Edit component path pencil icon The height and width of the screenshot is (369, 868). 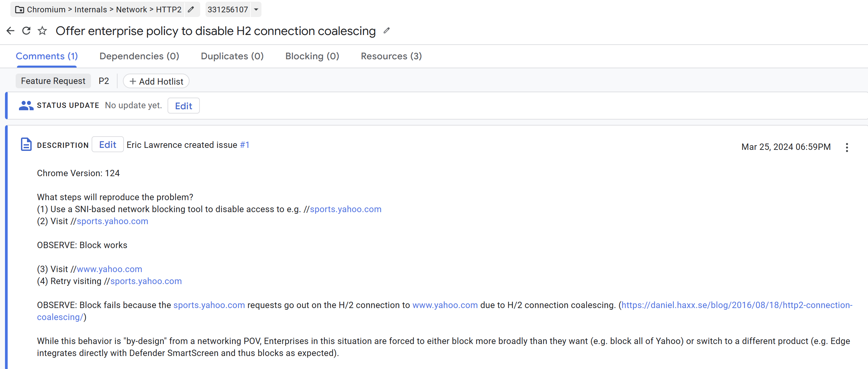[x=191, y=9]
